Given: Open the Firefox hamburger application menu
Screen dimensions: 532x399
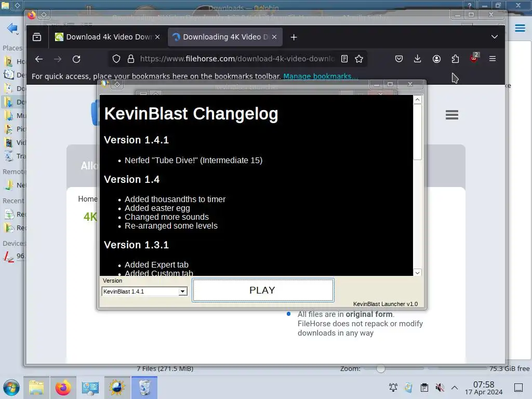Looking at the screenshot, I should click(493, 59).
